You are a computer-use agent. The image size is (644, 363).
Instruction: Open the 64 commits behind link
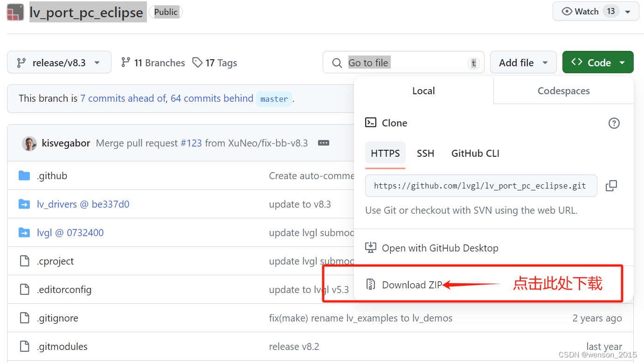(x=212, y=98)
